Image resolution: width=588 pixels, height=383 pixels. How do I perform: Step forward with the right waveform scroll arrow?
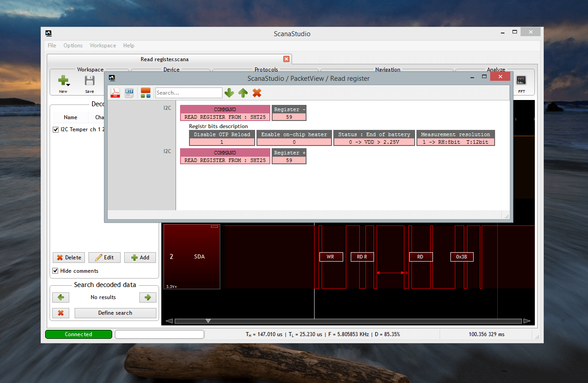coord(527,321)
